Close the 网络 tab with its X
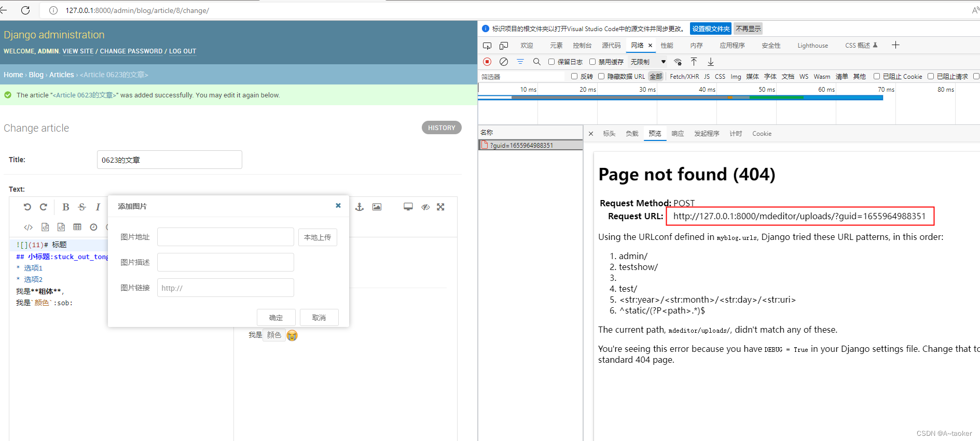Viewport: 980px width, 441px height. 650,46
